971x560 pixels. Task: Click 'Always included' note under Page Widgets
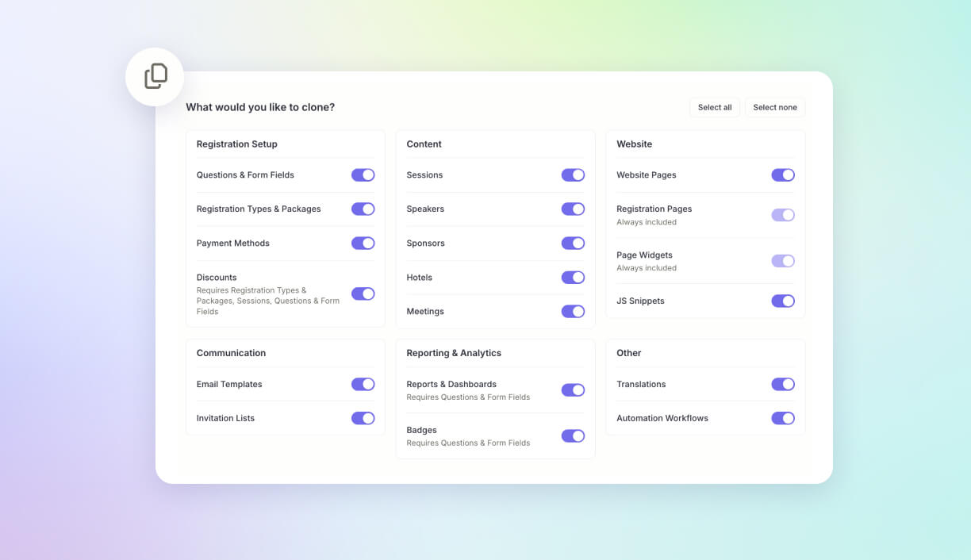click(647, 268)
